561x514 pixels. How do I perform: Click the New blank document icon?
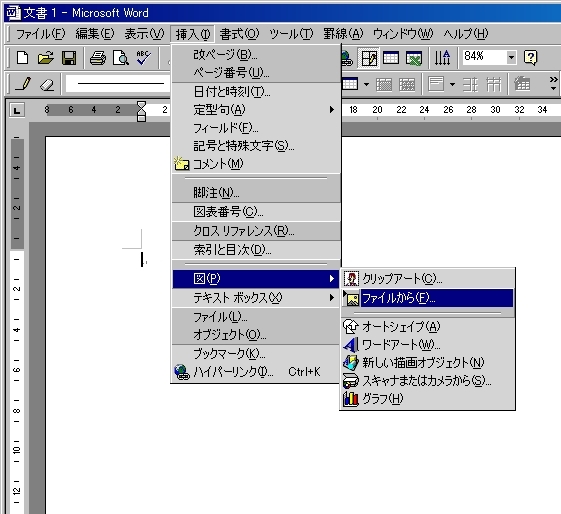coord(23,58)
